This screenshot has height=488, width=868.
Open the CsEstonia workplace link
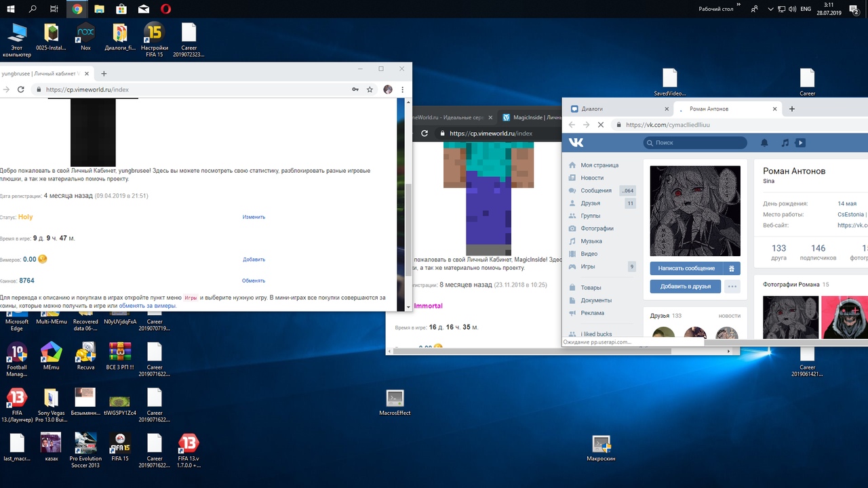[x=852, y=214]
